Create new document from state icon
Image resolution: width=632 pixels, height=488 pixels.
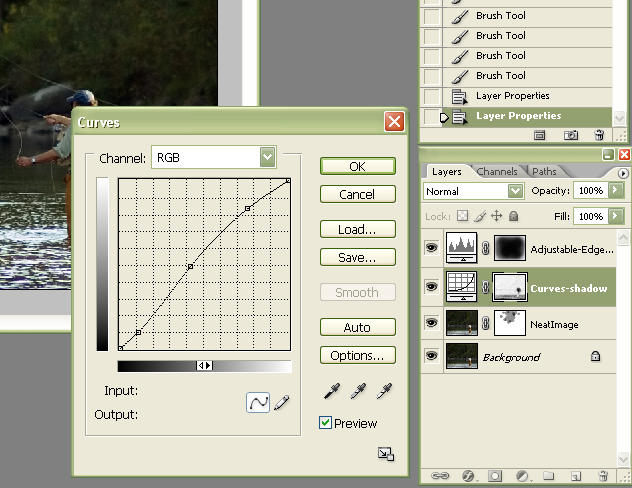click(539, 135)
